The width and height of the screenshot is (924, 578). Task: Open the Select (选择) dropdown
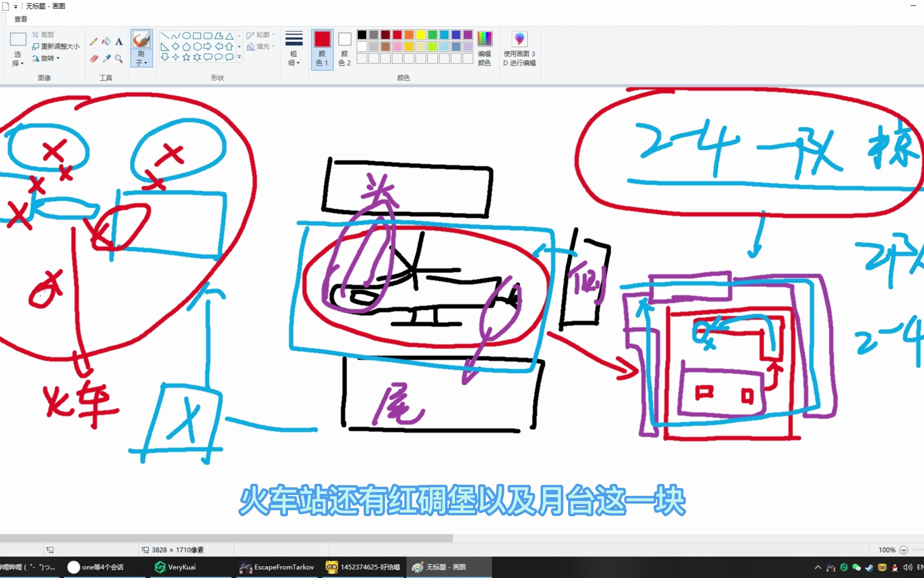pyautogui.click(x=18, y=59)
